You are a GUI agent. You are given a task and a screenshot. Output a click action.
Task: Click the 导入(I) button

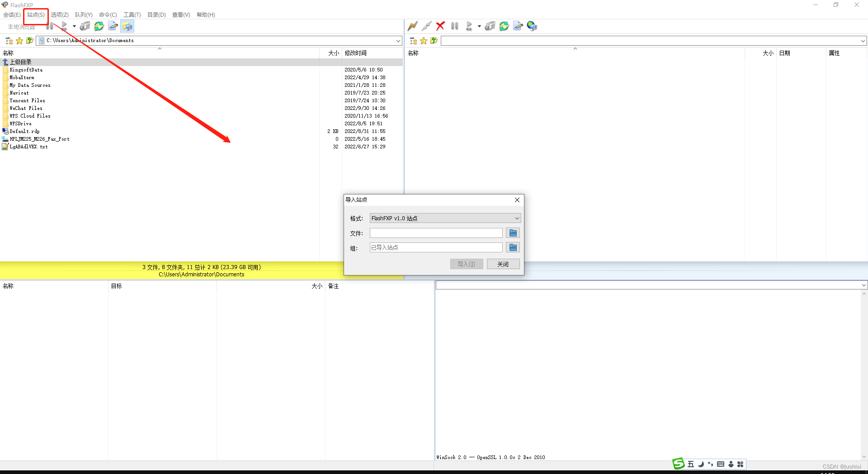click(x=467, y=264)
